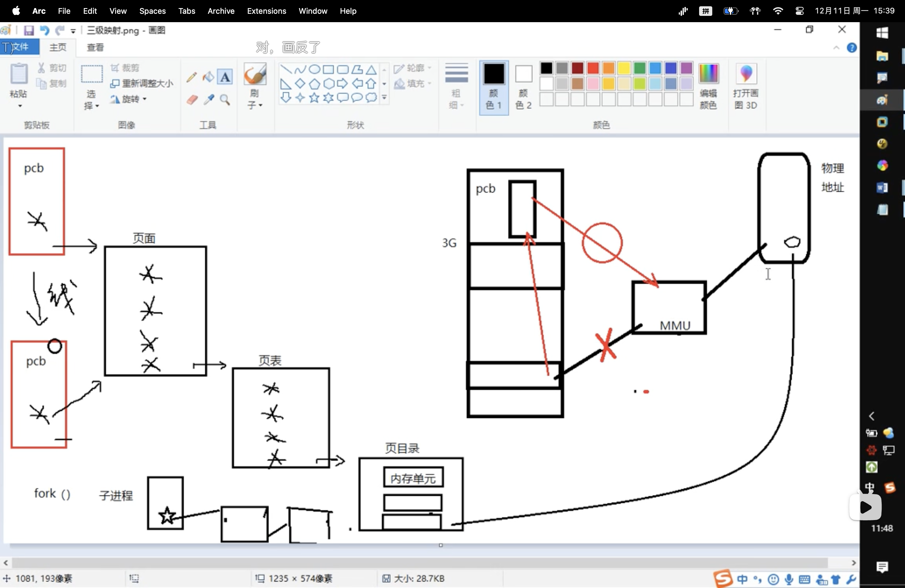Screen dimensions: 905x588
Task: Click the Undo arrow icon
Action: (45, 31)
